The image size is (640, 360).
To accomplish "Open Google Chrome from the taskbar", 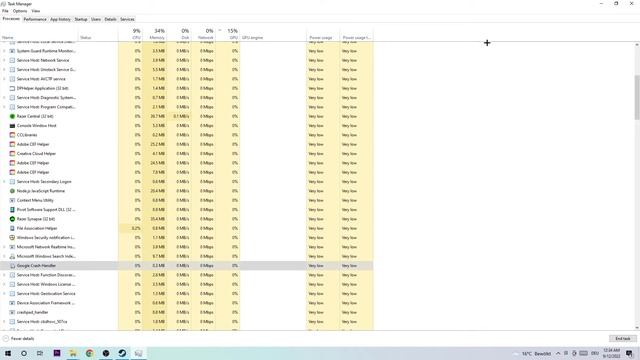I will 89,353.
